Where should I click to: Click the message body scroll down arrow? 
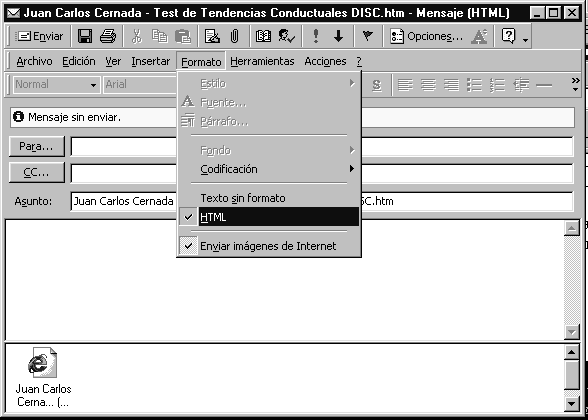point(572,332)
